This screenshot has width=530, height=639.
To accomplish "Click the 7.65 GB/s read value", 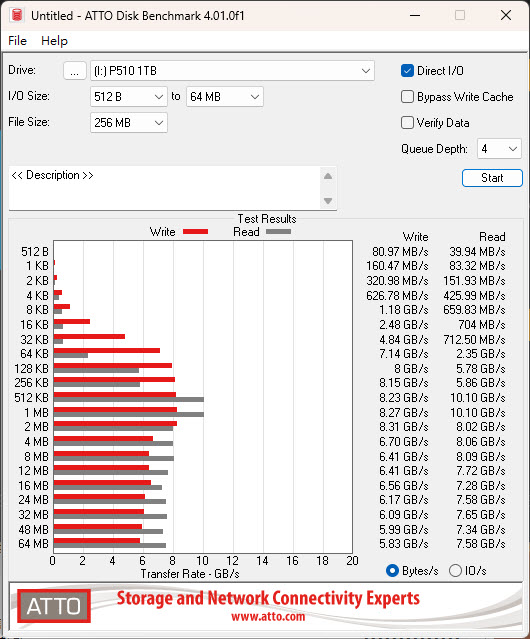I will pyautogui.click(x=481, y=515).
